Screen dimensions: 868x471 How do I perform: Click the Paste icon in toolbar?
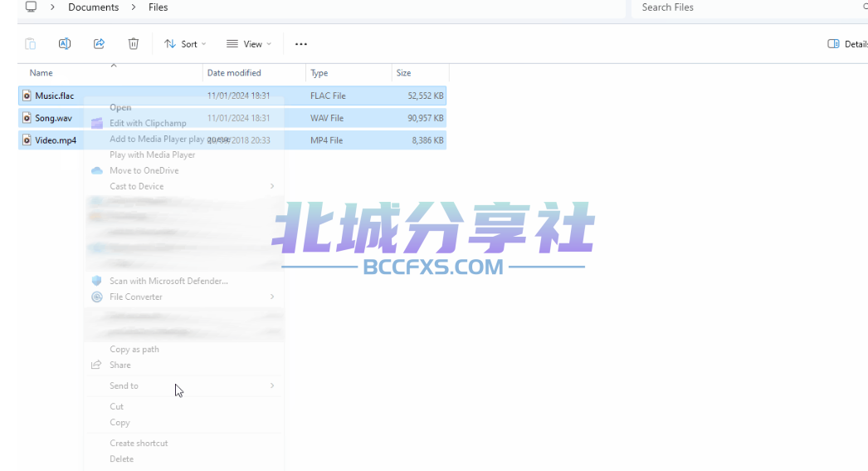click(31, 44)
